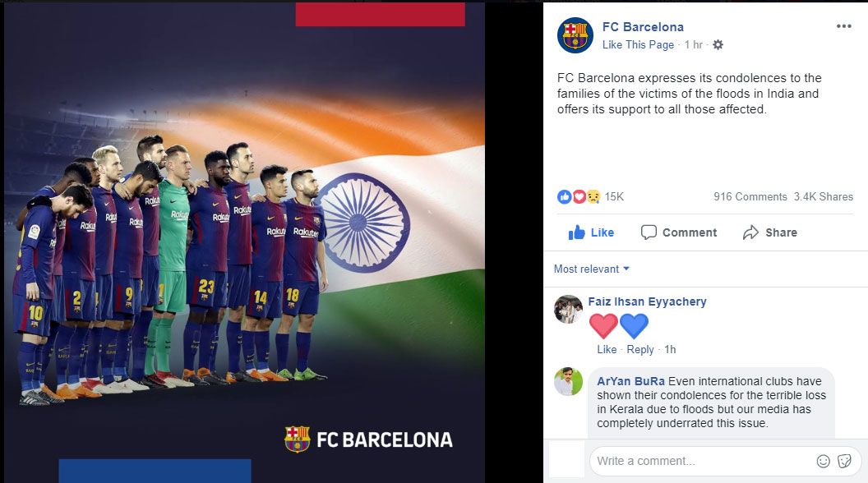868x483 pixels.
Task: Click Like This Page link
Action: click(639, 45)
